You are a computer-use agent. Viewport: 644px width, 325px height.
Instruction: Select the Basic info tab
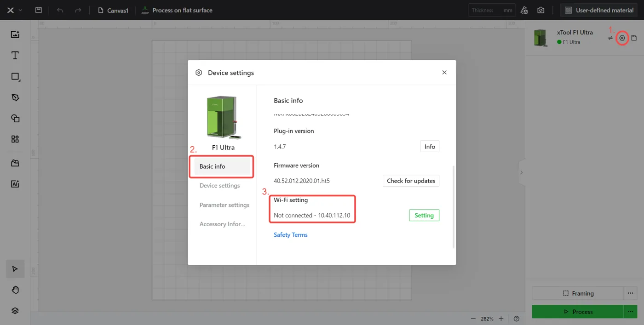(222, 166)
